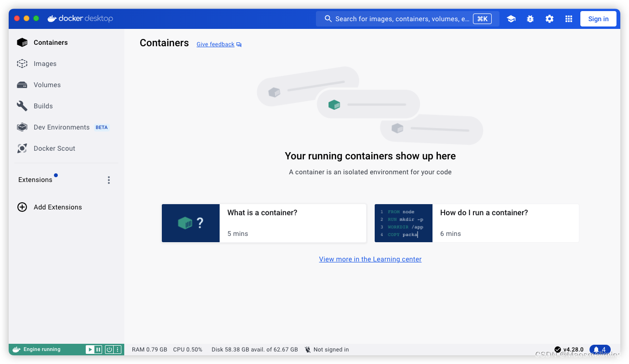Click the unplugged icon beside Not signed in
This screenshot has height=364, width=629.
[x=308, y=350]
